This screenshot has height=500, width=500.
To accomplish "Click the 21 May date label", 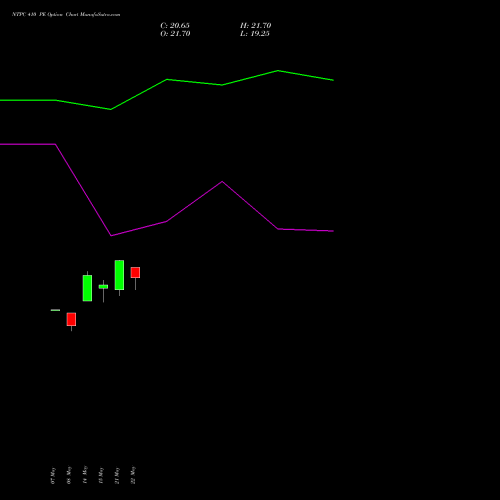I will (x=117, y=475).
